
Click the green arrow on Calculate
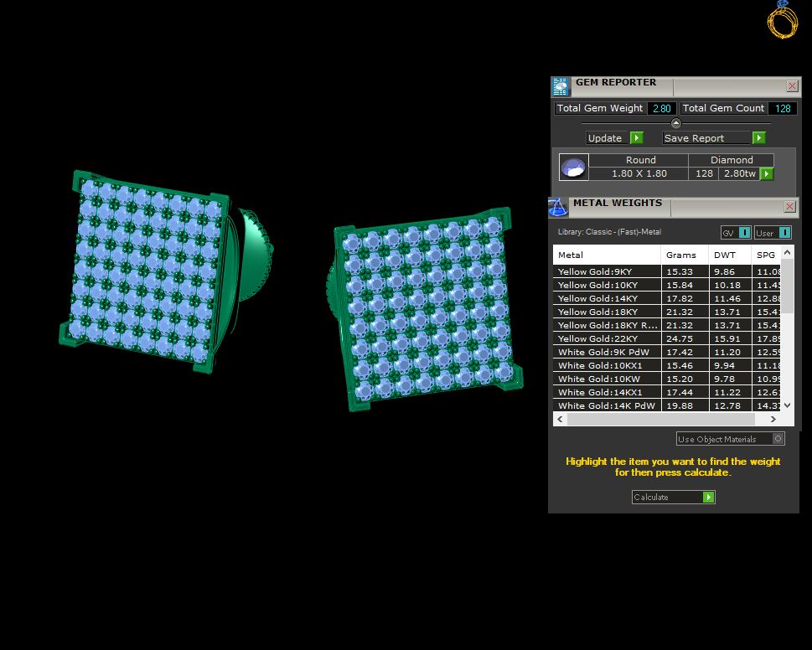tap(708, 498)
